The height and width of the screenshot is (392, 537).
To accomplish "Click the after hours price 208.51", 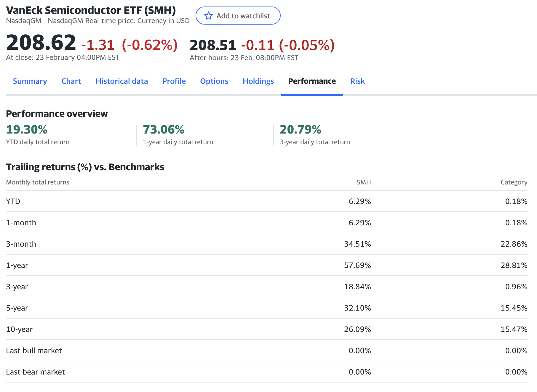I will click(x=213, y=45).
